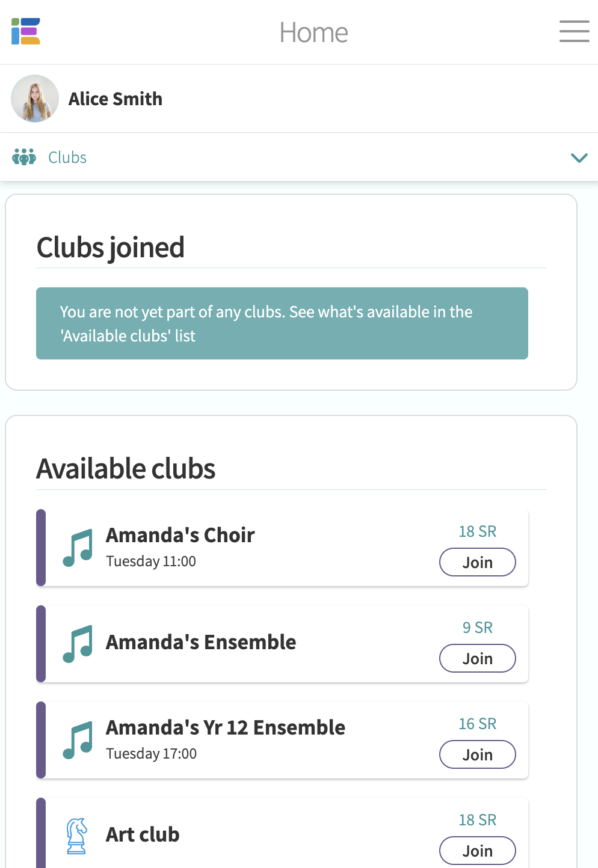This screenshot has width=598, height=868.
Task: Open the hamburger menu
Action: click(574, 31)
